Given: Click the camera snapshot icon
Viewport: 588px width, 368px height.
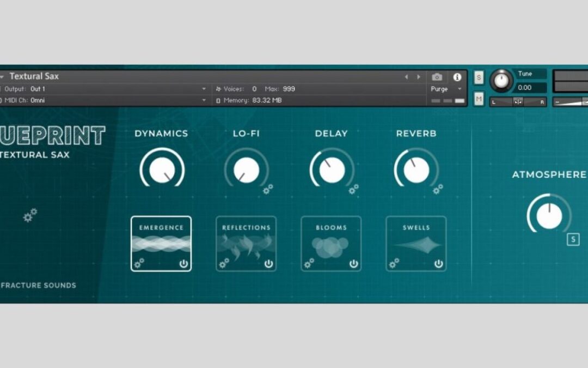Looking at the screenshot, I should [x=437, y=77].
